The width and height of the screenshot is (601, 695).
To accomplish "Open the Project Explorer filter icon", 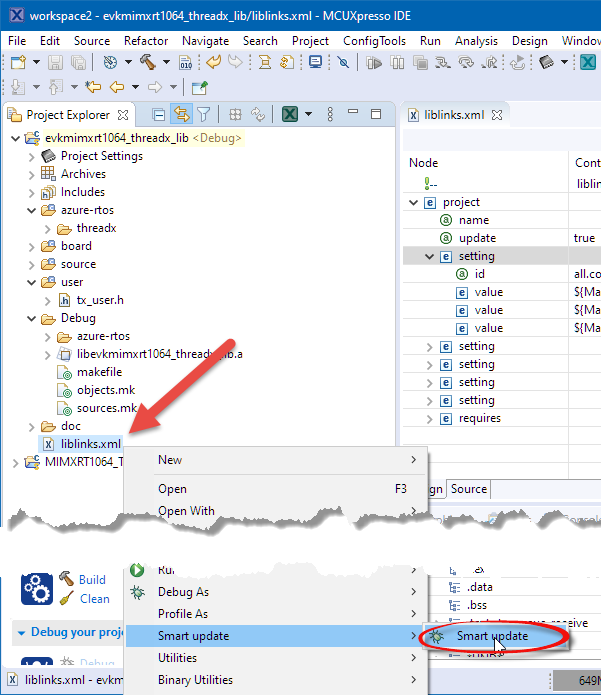I will (x=203, y=114).
